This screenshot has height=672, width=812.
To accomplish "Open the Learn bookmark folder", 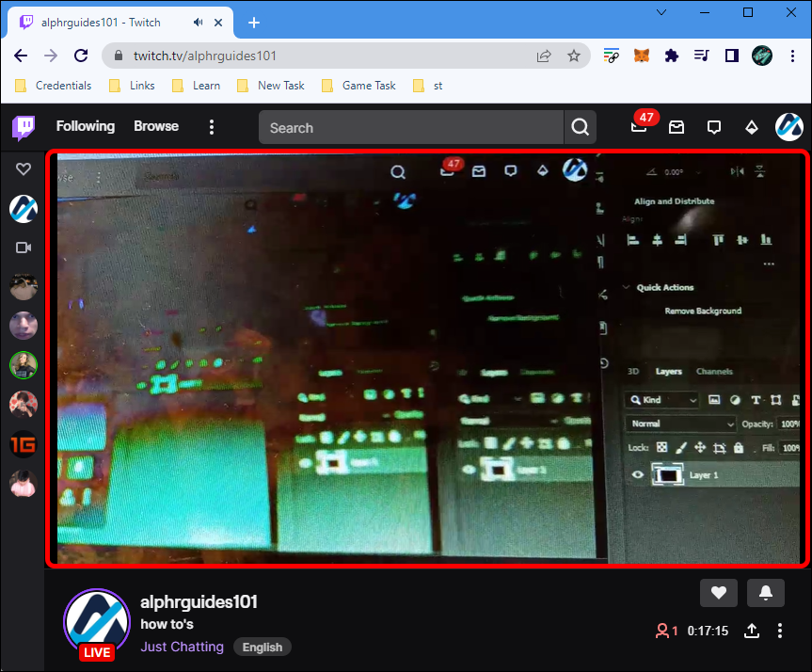I will (197, 86).
